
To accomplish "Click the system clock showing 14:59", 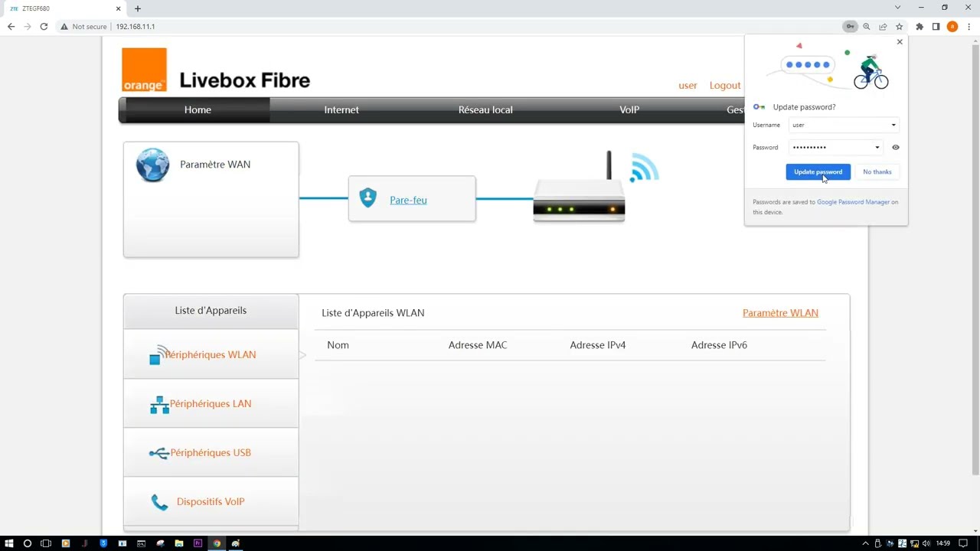I will click(x=942, y=543).
